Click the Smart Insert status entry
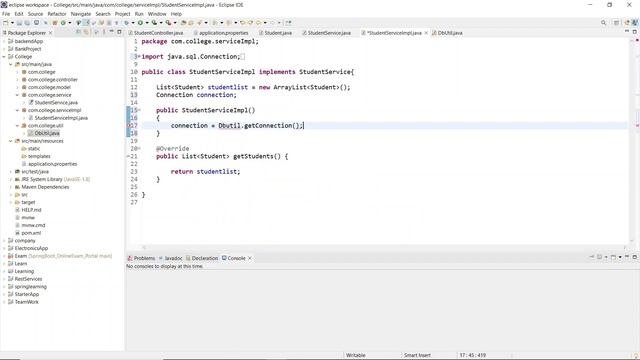Viewport: 640px width, 360px height. [417, 356]
